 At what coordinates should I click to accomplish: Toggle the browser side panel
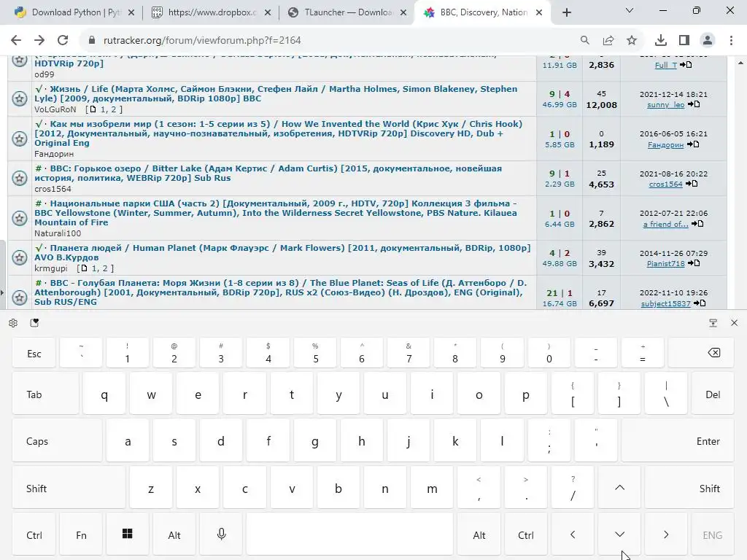point(684,41)
